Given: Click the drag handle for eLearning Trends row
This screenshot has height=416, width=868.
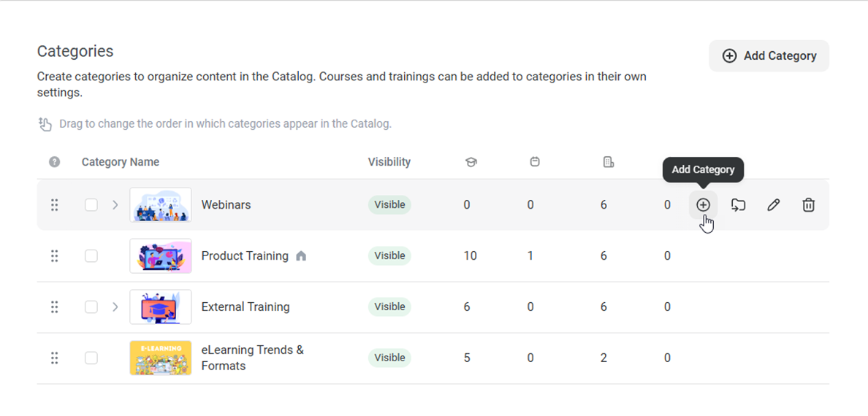Looking at the screenshot, I should point(54,358).
